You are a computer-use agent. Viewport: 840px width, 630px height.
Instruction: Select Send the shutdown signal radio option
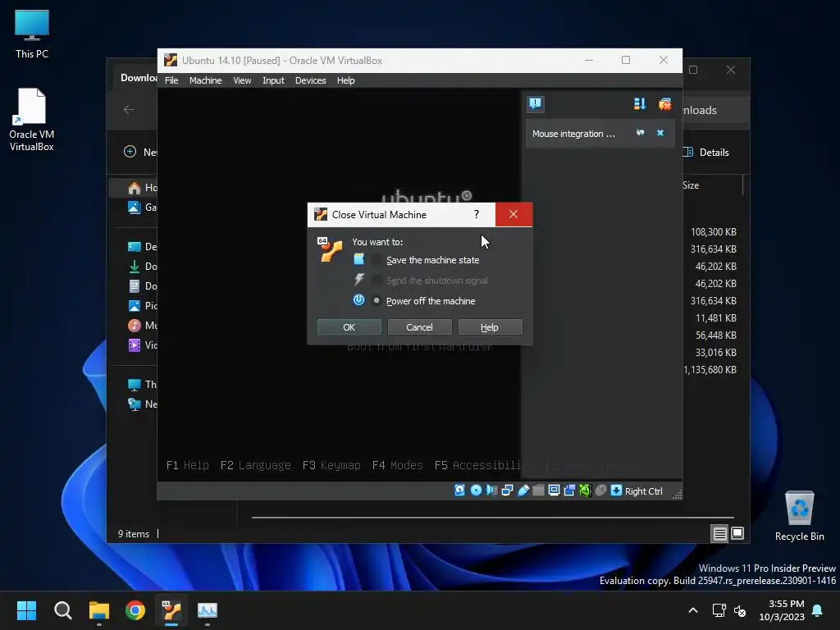[x=377, y=281]
